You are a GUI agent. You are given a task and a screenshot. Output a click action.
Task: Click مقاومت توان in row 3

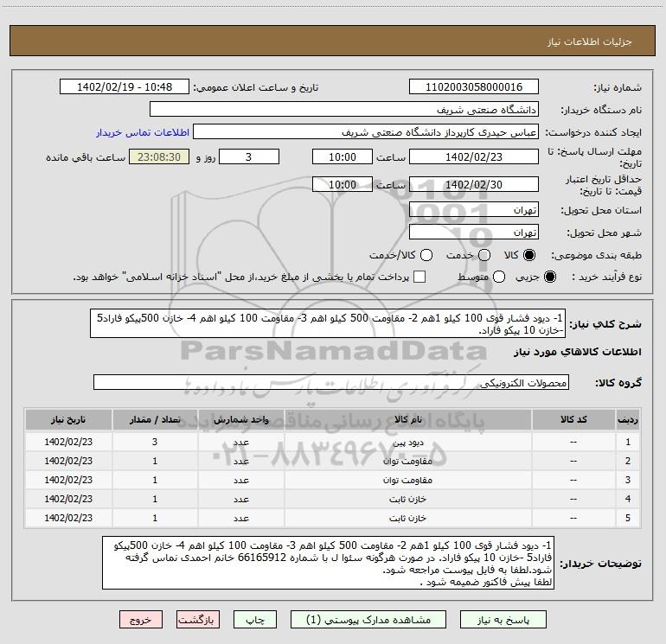[x=407, y=480]
